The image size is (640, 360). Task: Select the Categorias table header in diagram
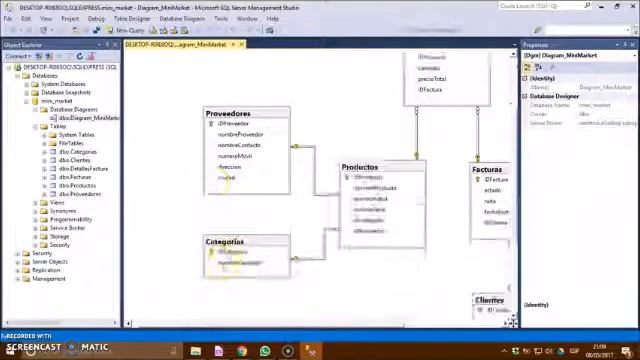(x=247, y=242)
